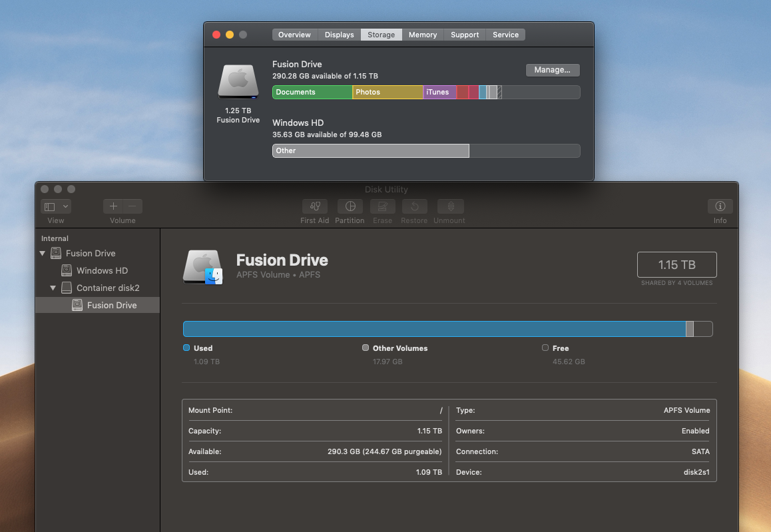Open the Info button in Disk Utility
The height and width of the screenshot is (532, 771).
tap(720, 206)
